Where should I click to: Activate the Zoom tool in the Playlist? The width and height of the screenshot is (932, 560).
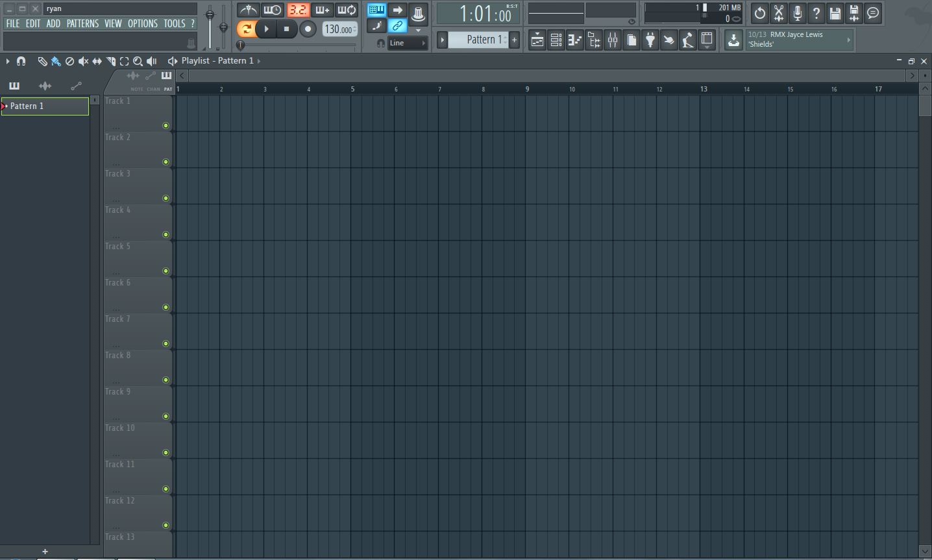[x=138, y=61]
